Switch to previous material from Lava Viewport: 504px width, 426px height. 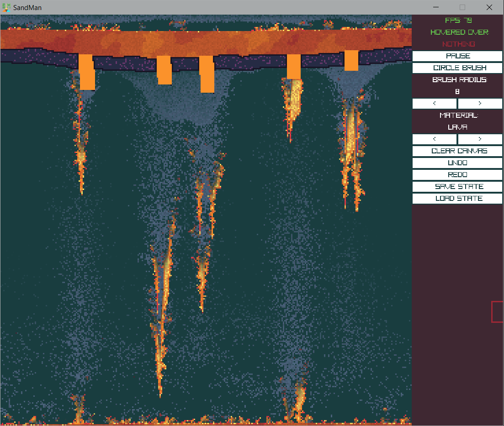coord(435,139)
